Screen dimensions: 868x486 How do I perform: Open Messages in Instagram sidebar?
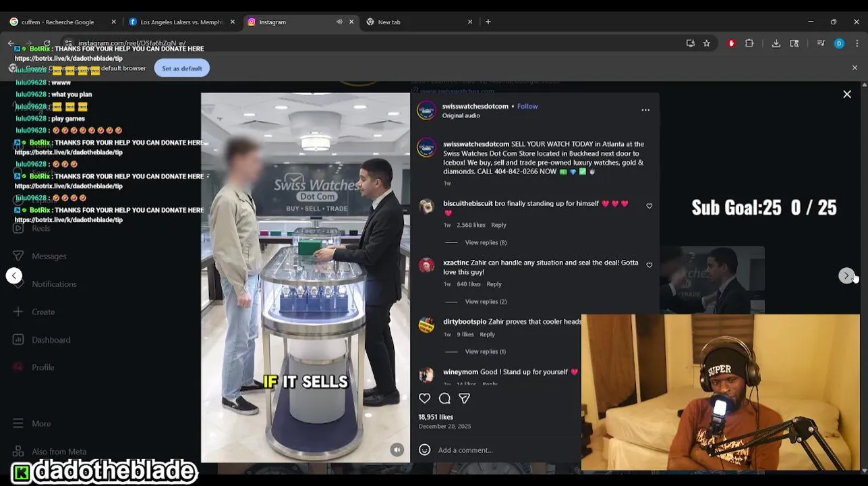tap(40, 256)
